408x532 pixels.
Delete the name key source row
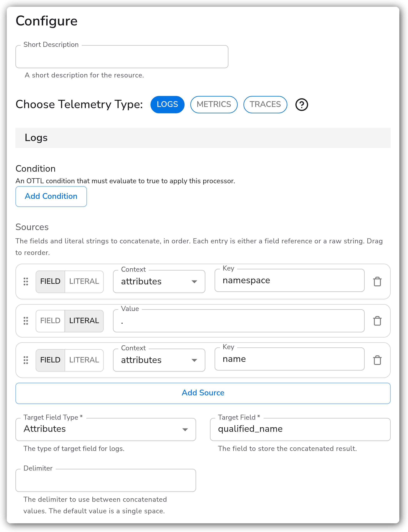tap(377, 360)
